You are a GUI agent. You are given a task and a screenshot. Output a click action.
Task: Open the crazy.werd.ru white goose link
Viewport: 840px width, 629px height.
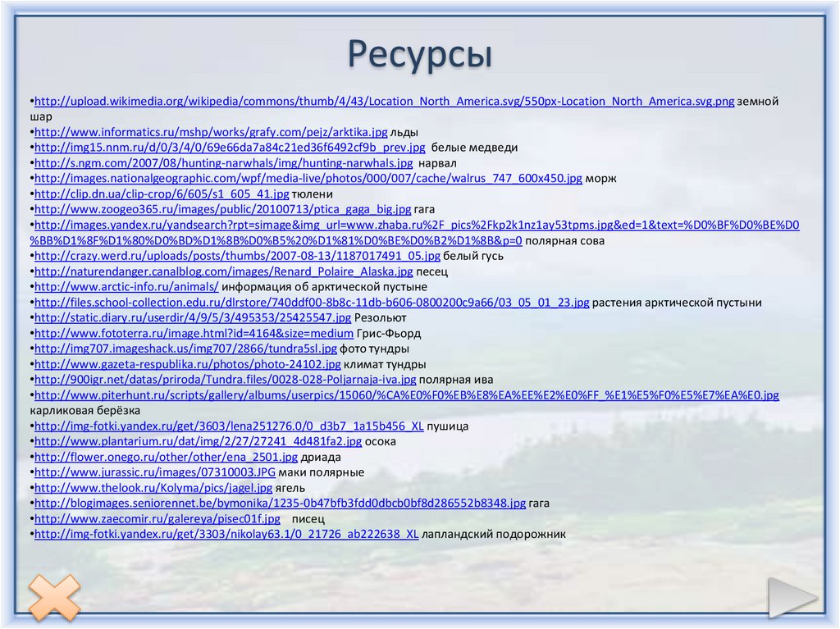237,256
